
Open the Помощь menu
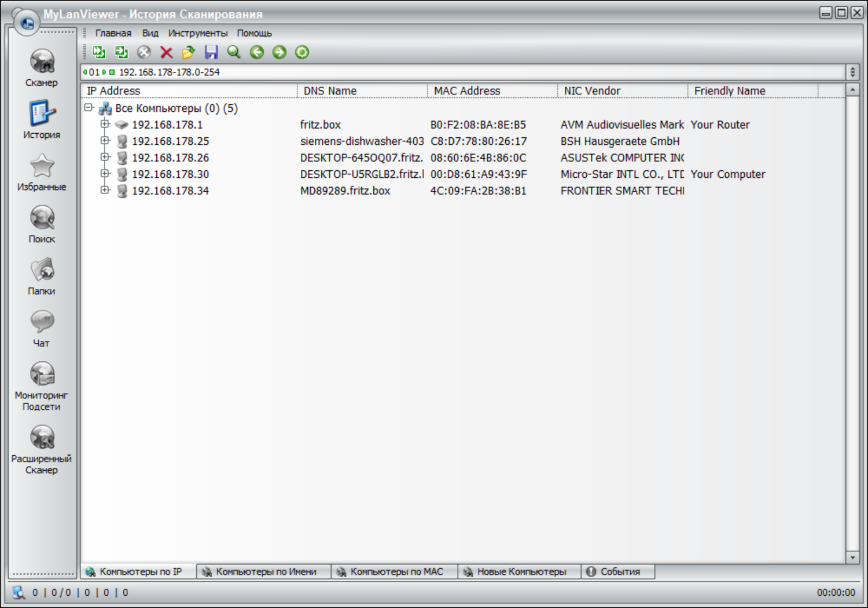pyautogui.click(x=254, y=33)
